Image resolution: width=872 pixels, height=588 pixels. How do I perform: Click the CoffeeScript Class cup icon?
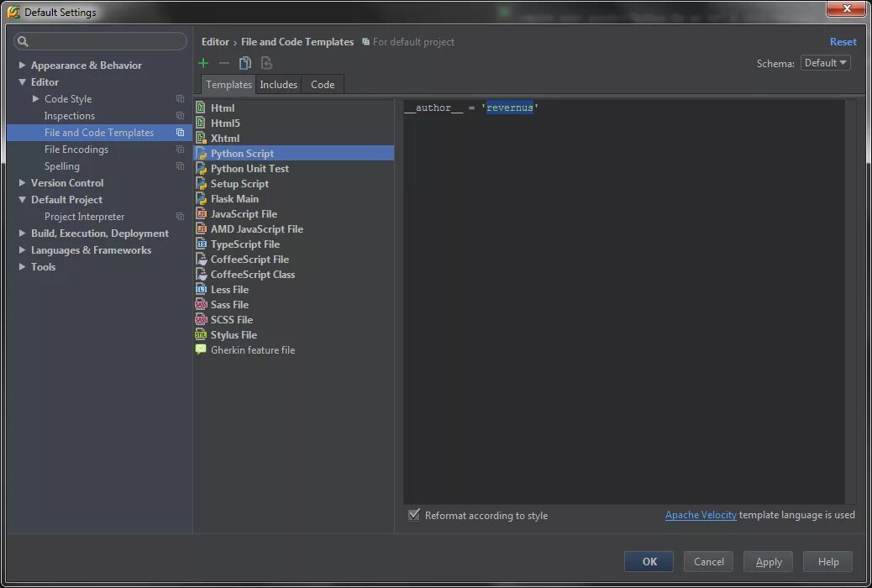pyautogui.click(x=201, y=274)
